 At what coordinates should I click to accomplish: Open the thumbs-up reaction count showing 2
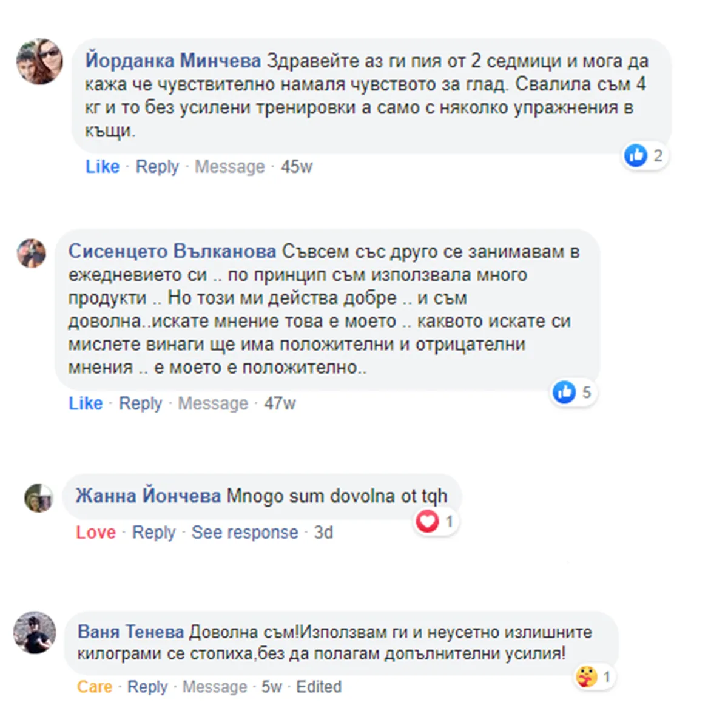pos(645,156)
